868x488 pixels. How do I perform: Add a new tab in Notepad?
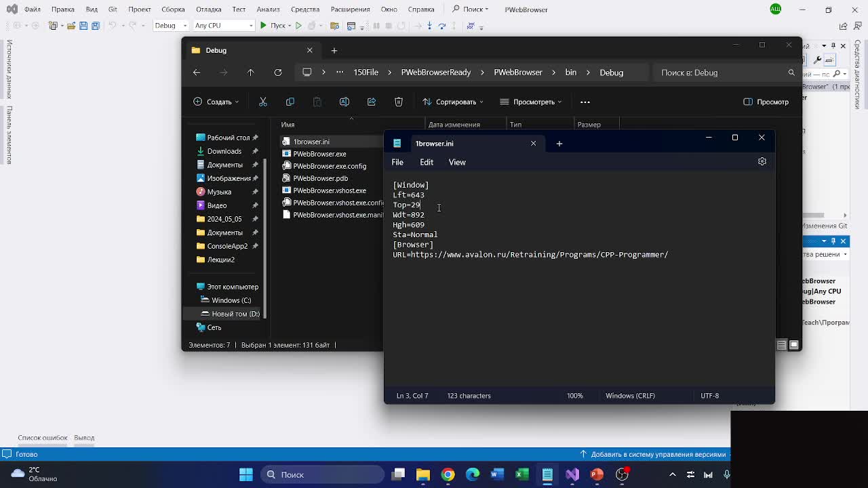(559, 143)
